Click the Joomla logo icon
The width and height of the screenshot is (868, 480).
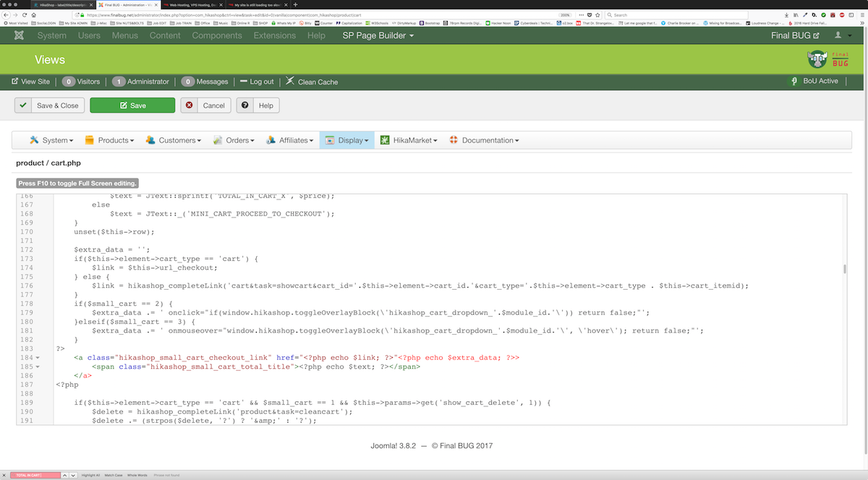[x=18, y=35]
